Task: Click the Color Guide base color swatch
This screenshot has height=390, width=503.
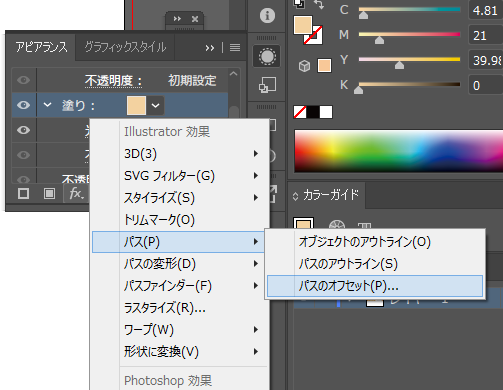Action: click(303, 224)
